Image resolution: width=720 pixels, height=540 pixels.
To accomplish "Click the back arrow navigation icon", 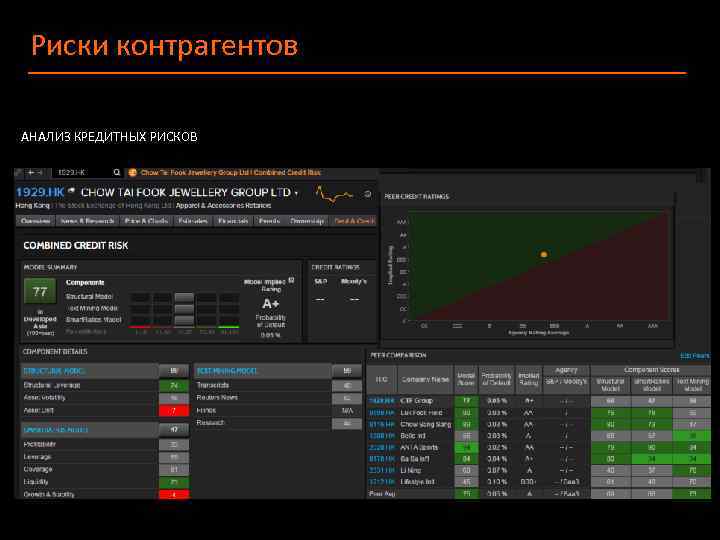I will 31,173.
